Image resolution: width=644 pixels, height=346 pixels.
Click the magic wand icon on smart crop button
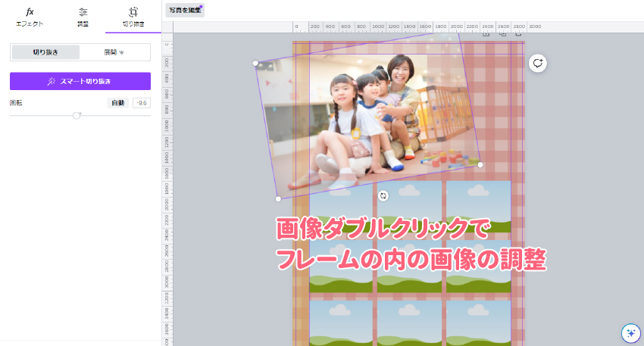click(52, 81)
